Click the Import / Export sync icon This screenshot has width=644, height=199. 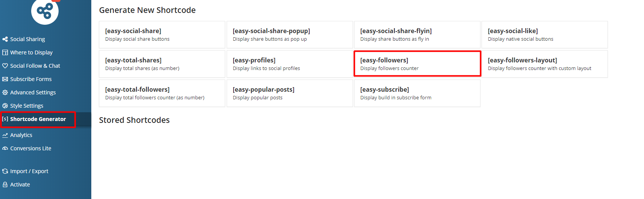click(5, 171)
